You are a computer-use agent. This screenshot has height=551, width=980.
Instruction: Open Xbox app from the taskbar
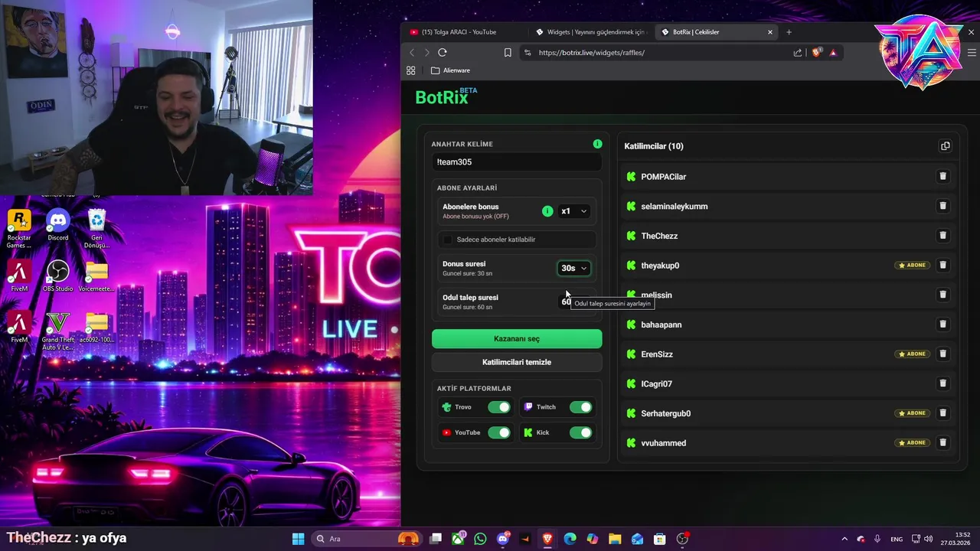(x=458, y=539)
